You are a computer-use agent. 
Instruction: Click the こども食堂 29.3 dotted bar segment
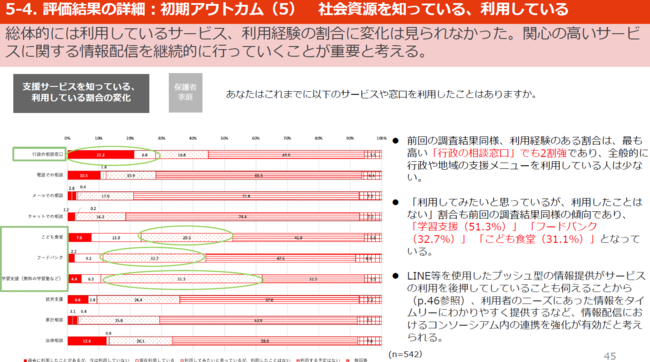(187, 238)
